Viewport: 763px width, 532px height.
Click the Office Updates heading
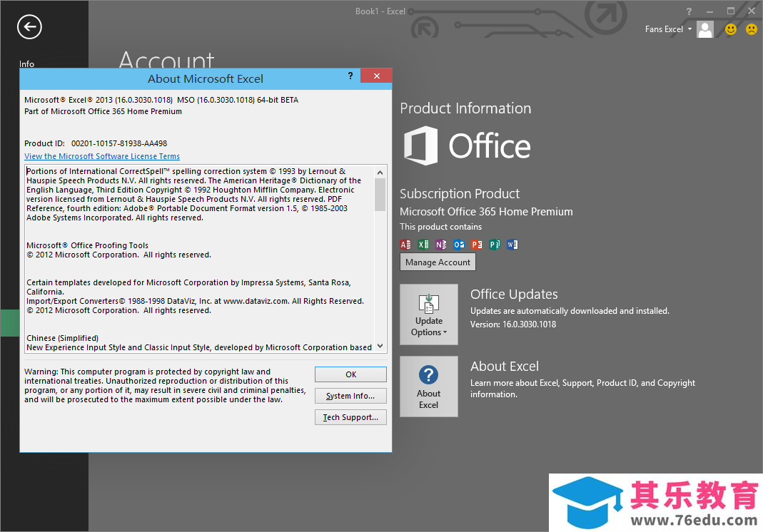514,295
